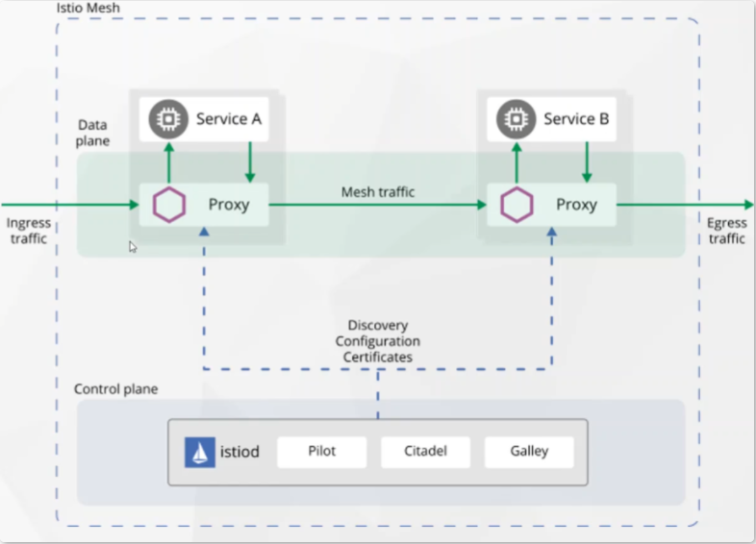Click the Mesh traffic label
756x544 pixels.
point(378,192)
